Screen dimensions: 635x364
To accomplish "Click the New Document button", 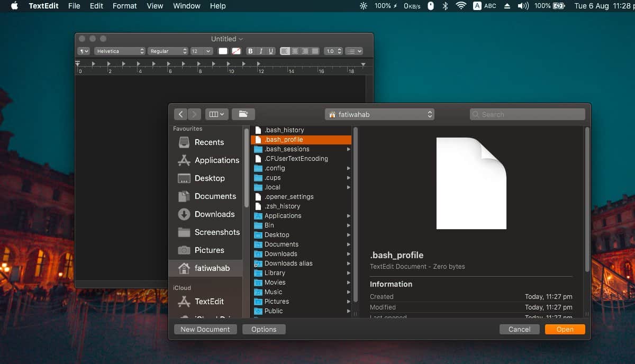I will [x=205, y=329].
